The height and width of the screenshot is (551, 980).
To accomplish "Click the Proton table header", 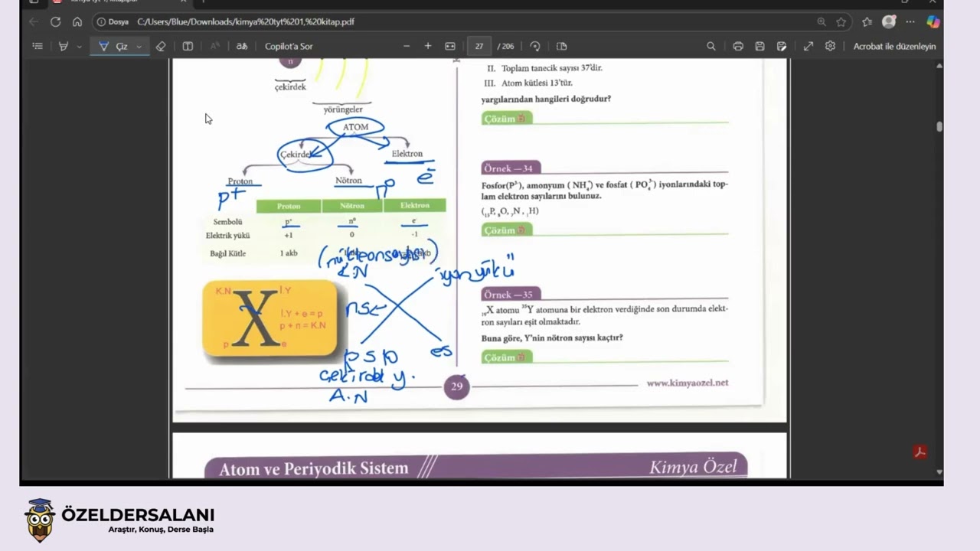I will point(289,206).
